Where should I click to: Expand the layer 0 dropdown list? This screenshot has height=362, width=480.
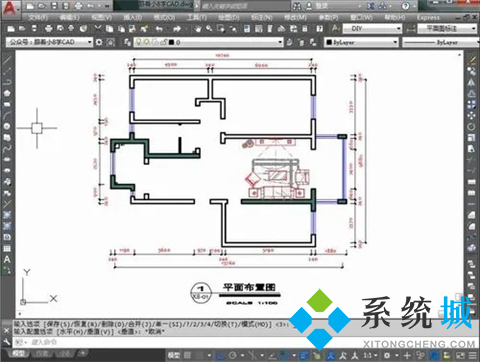pos(280,42)
